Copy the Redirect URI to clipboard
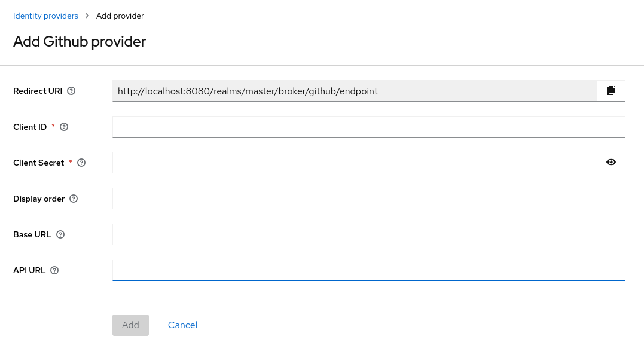Screen dimensions: 644x351 coord(611,90)
